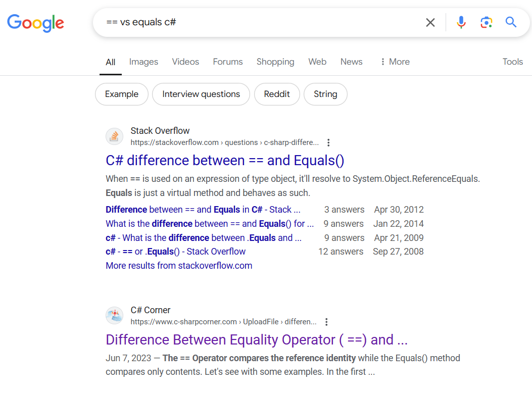
Task: Open the Tools options
Action: coord(512,62)
